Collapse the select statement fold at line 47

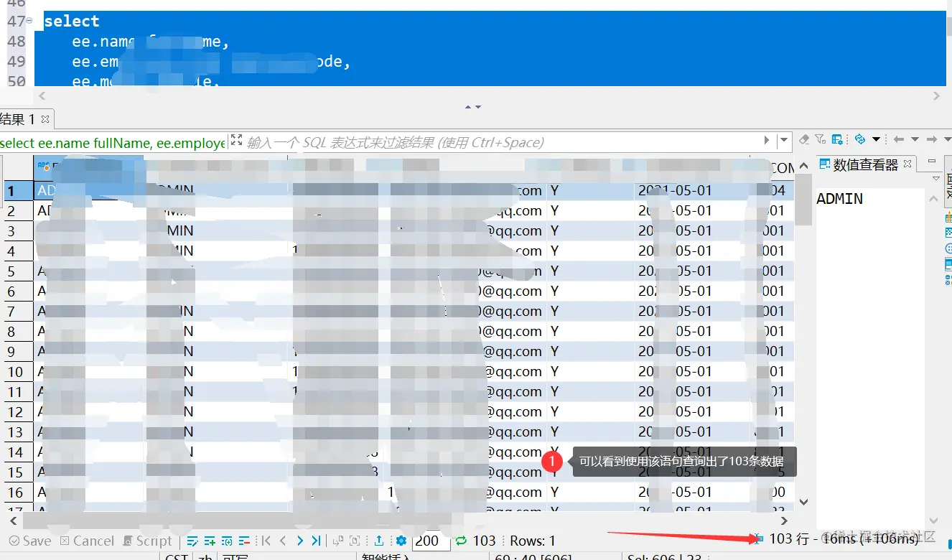pyautogui.click(x=30, y=22)
